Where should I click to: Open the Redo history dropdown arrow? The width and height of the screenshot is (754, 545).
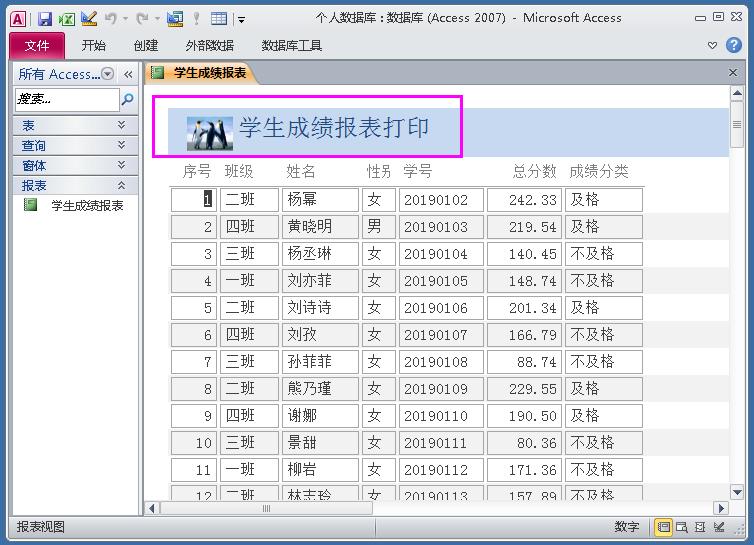(157, 19)
